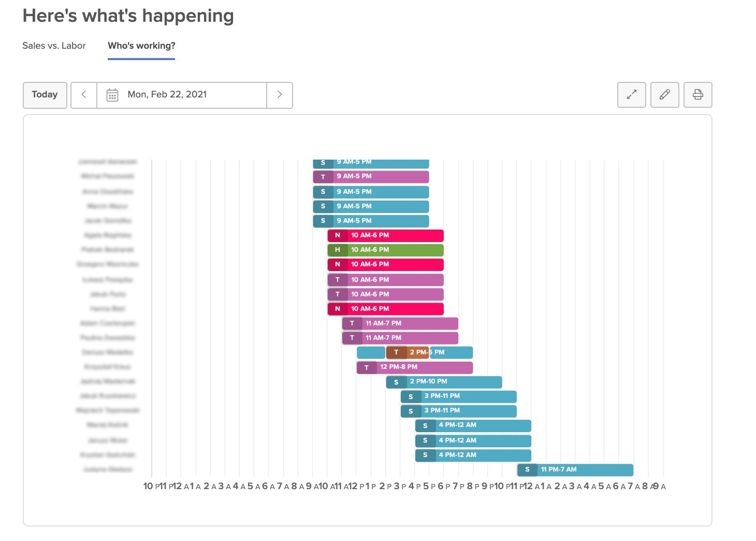
Task: Select the Who's working? tab
Action: [141, 46]
